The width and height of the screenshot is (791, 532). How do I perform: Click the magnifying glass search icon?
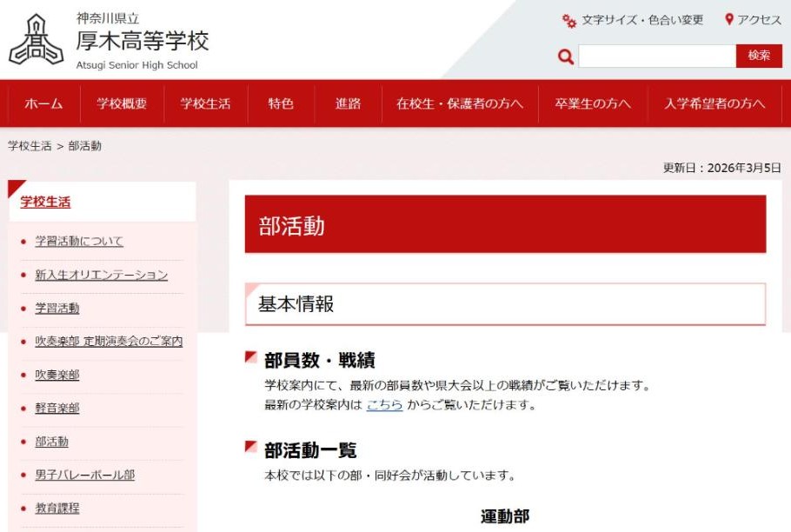[x=566, y=57]
